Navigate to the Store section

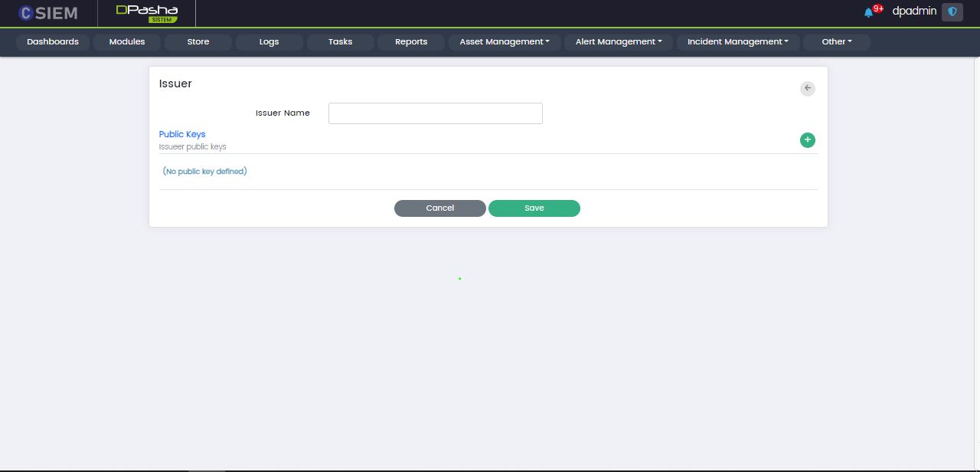198,42
